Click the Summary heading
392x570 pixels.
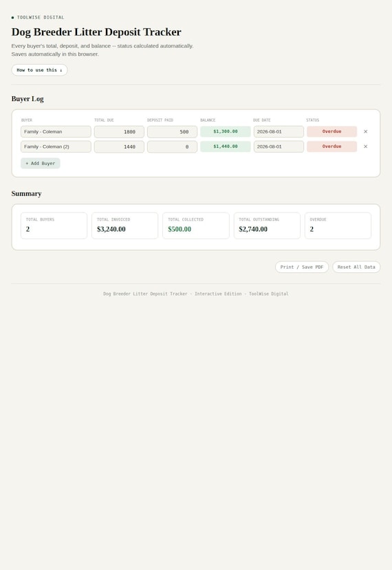26,193
